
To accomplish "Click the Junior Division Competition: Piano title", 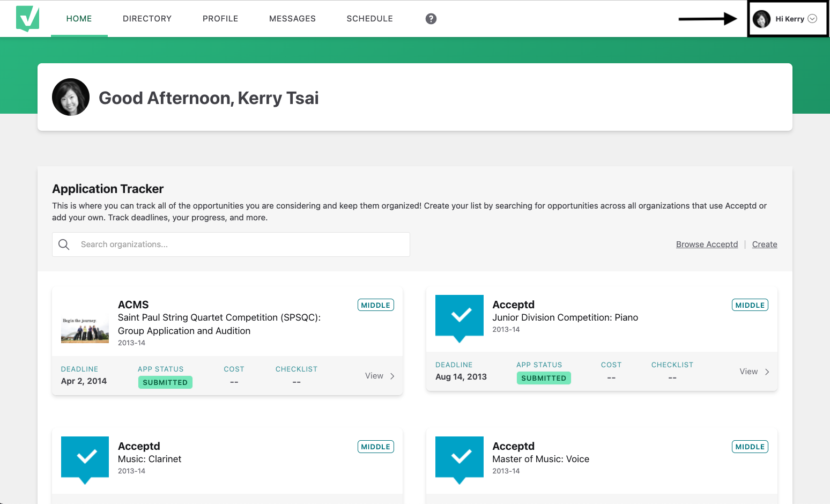I will tap(565, 317).
